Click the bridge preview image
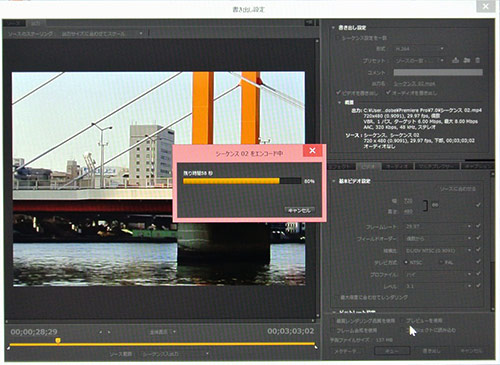 (159, 179)
